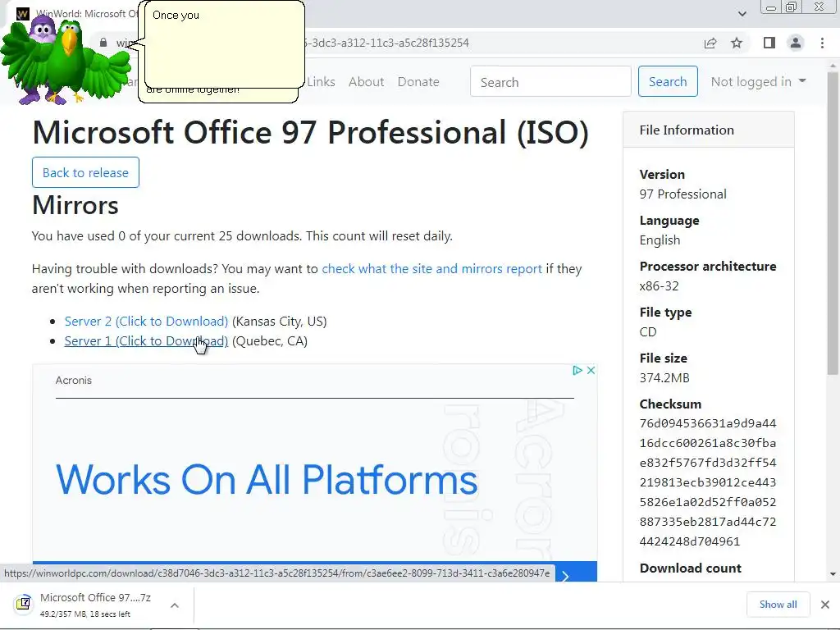Viewport: 840px width, 630px height.
Task: Click the Checksum label
Action: [x=670, y=404]
